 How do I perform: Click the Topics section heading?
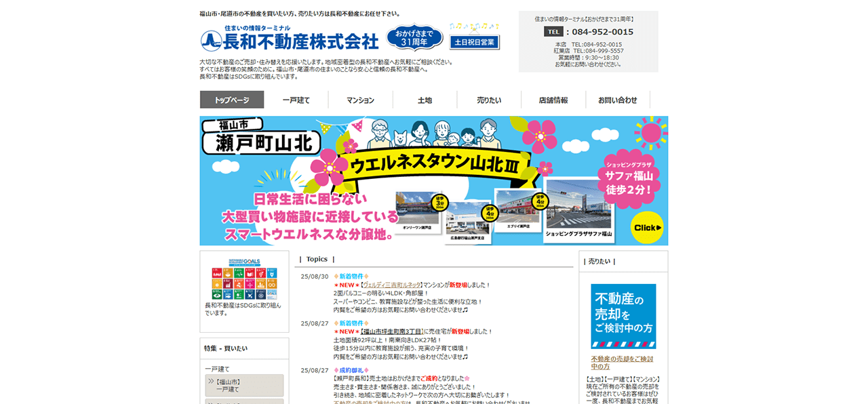click(x=317, y=259)
